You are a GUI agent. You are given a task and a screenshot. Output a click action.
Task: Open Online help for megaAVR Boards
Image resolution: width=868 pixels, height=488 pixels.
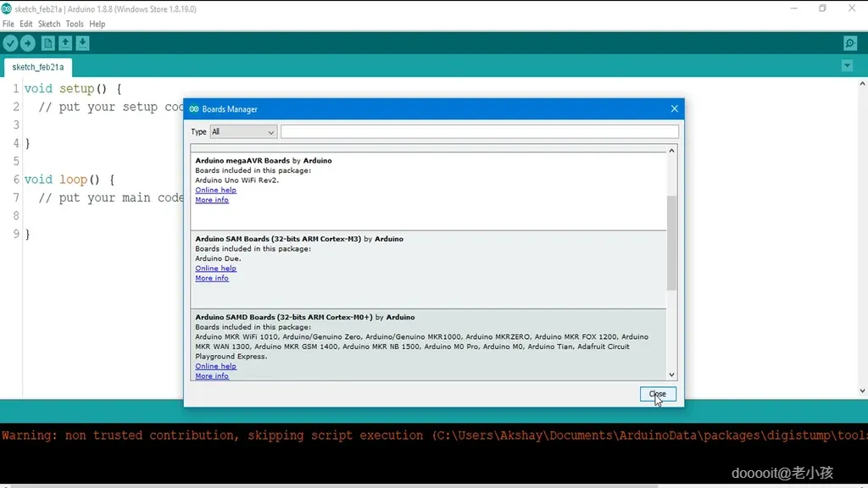[x=215, y=190]
